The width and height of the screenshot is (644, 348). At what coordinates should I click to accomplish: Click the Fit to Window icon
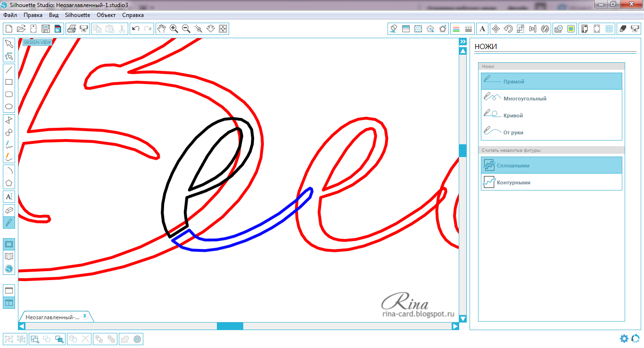pos(223,29)
